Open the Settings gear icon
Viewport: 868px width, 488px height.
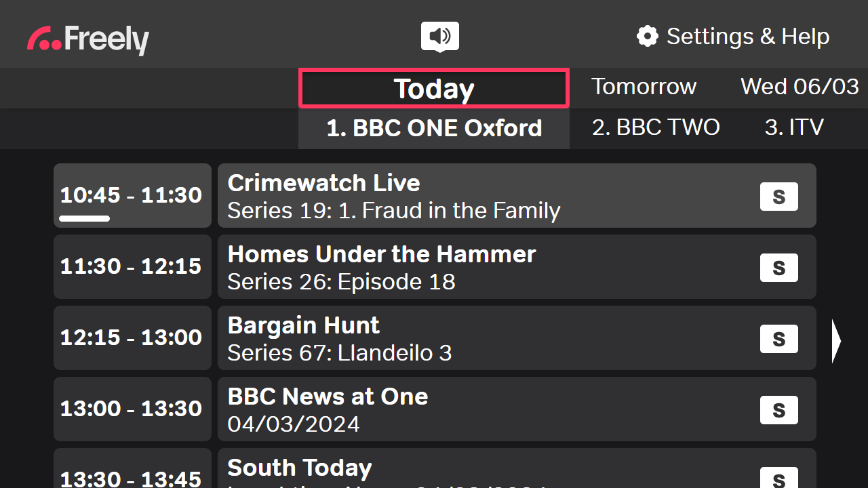coord(648,36)
